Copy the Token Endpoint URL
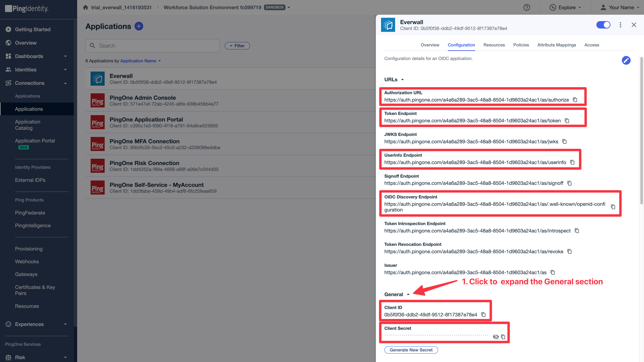This screenshot has height=362, width=644. (567, 121)
